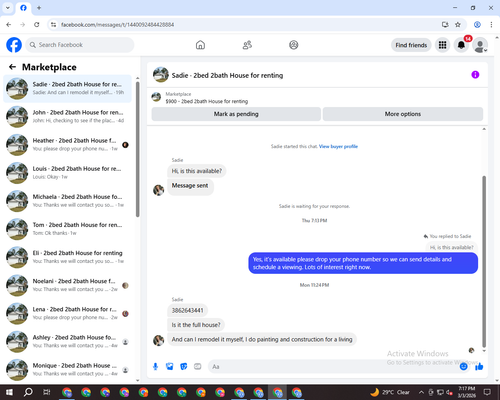This screenshot has width=500, height=400.
Task: Open a new browser tab
Action: pos(39,8)
